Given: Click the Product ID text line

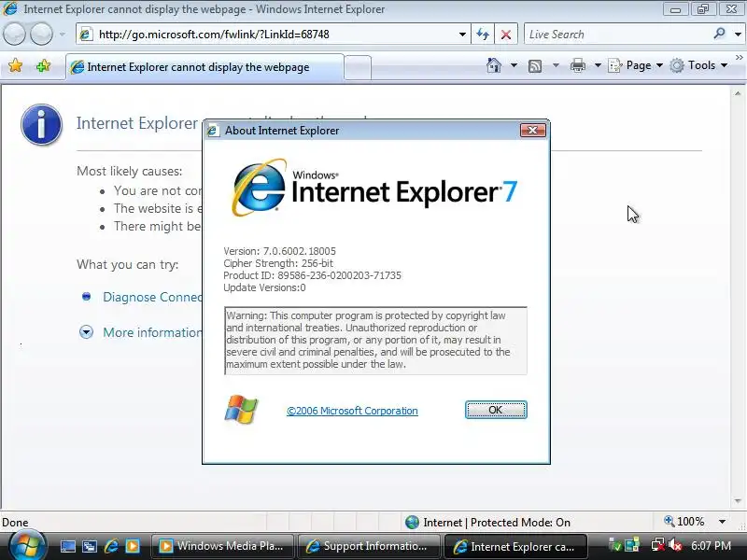Looking at the screenshot, I should point(312,275).
